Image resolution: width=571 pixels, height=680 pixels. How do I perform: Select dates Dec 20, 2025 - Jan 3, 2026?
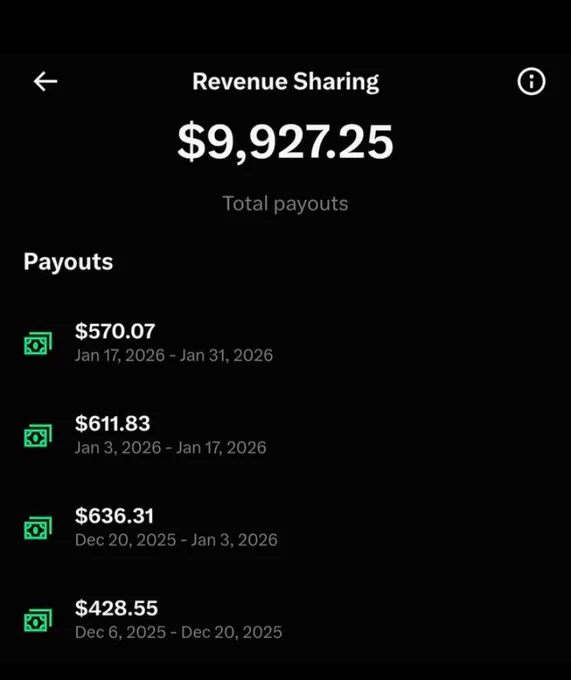point(176,540)
